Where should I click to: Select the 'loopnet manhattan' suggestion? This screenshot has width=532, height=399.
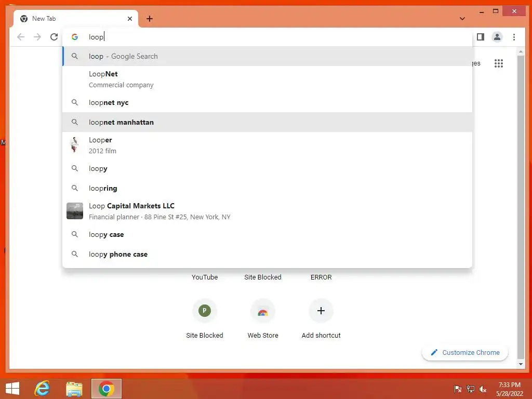[268, 122]
